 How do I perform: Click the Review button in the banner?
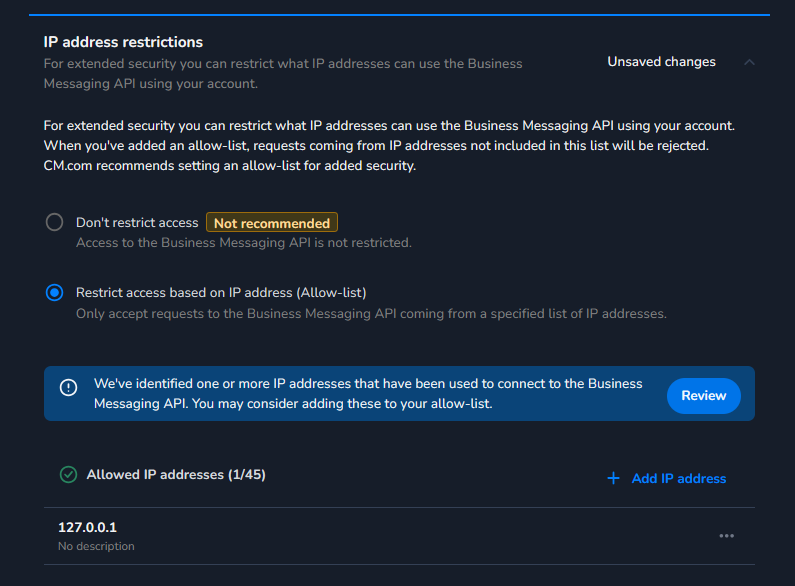click(703, 396)
